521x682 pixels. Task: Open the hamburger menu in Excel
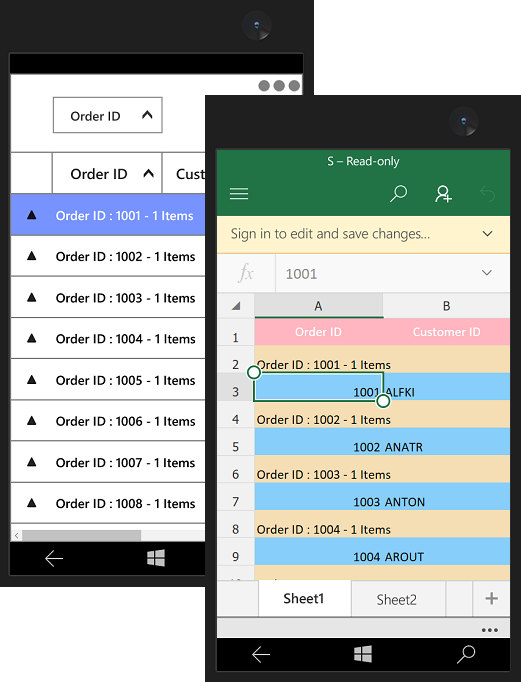[x=239, y=194]
